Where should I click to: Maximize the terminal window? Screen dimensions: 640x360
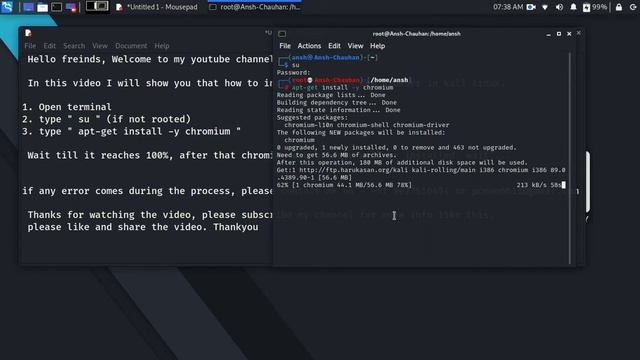click(x=559, y=34)
